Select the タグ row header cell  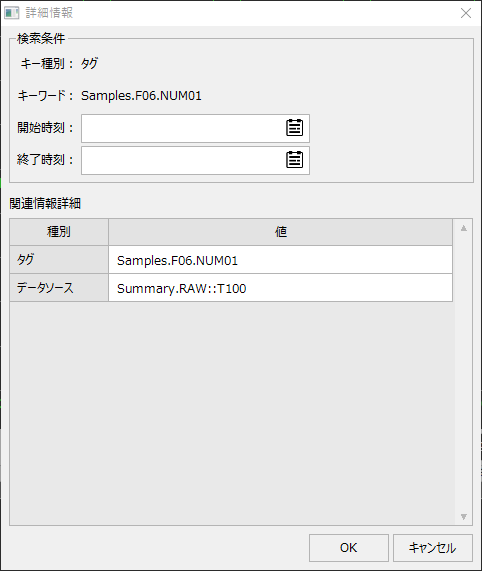click(x=59, y=260)
